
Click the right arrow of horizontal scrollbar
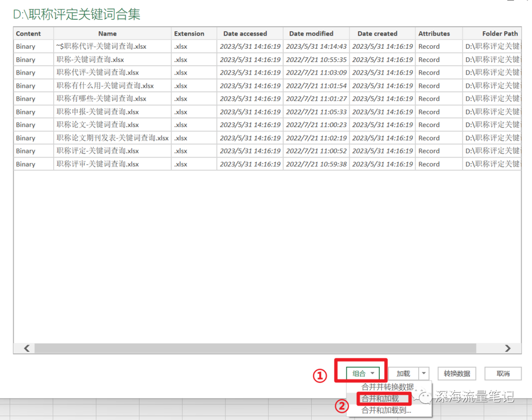coord(507,349)
